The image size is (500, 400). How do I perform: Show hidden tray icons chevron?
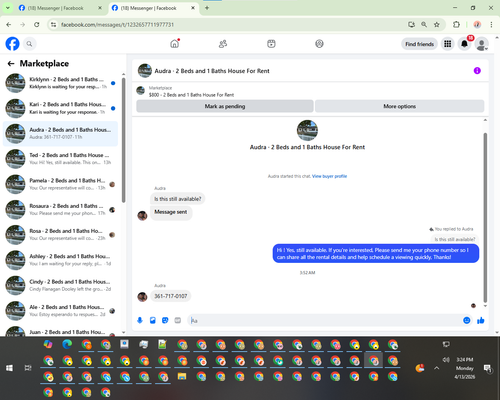[437, 368]
